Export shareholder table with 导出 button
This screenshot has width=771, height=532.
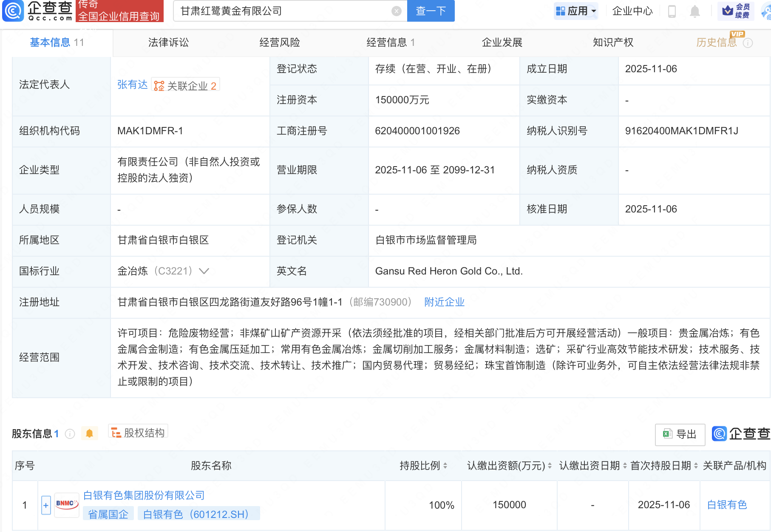(x=680, y=434)
